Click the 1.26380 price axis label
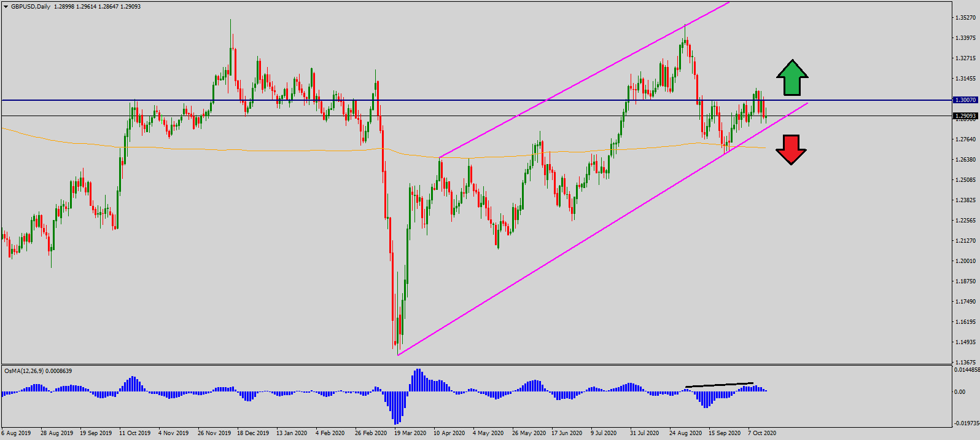 coord(965,160)
